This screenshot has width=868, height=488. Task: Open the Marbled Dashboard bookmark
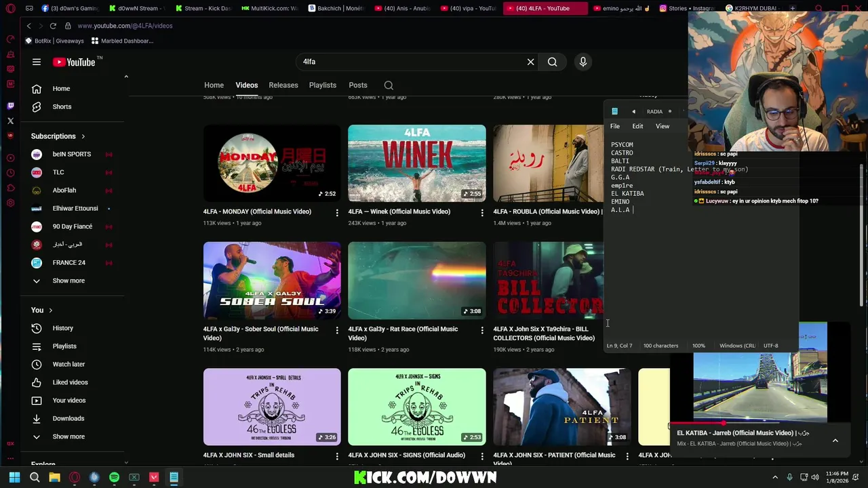123,41
